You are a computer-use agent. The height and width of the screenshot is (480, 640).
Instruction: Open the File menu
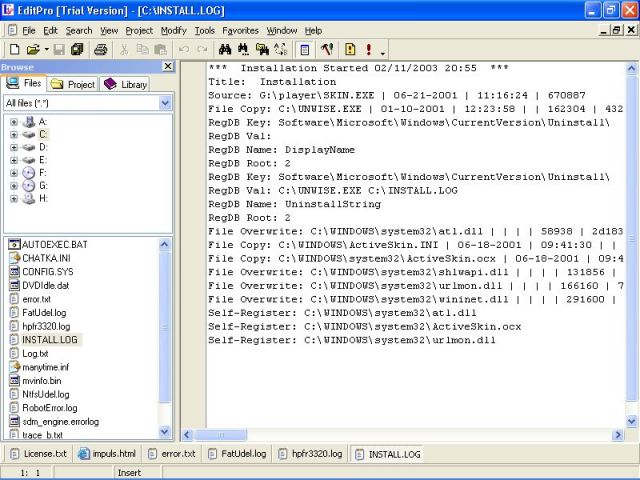click(x=29, y=31)
